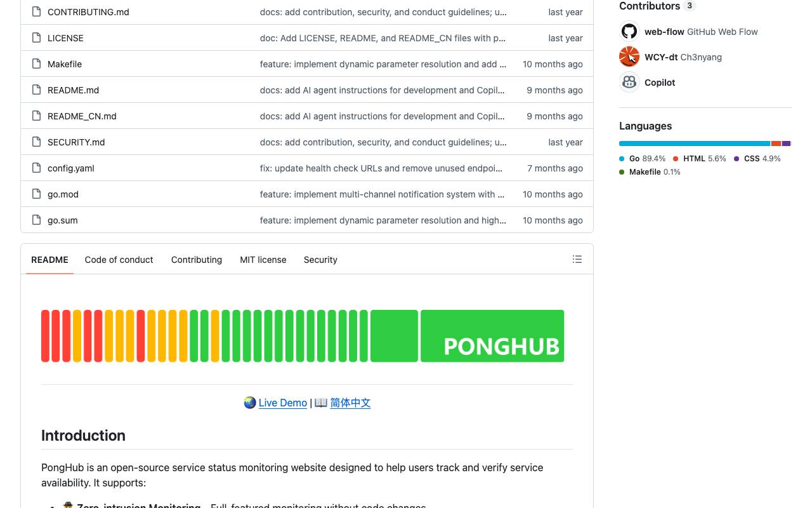The width and height of the screenshot is (812, 508).
Task: Open the README_CN.md file
Action: tap(82, 116)
